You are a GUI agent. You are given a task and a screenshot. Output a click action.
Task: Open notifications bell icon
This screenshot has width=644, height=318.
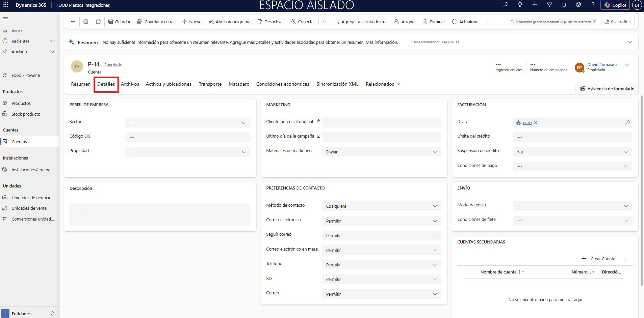pyautogui.click(x=564, y=5)
